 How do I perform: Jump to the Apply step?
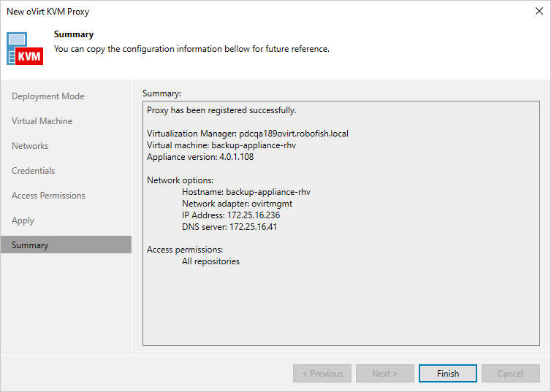click(x=23, y=220)
